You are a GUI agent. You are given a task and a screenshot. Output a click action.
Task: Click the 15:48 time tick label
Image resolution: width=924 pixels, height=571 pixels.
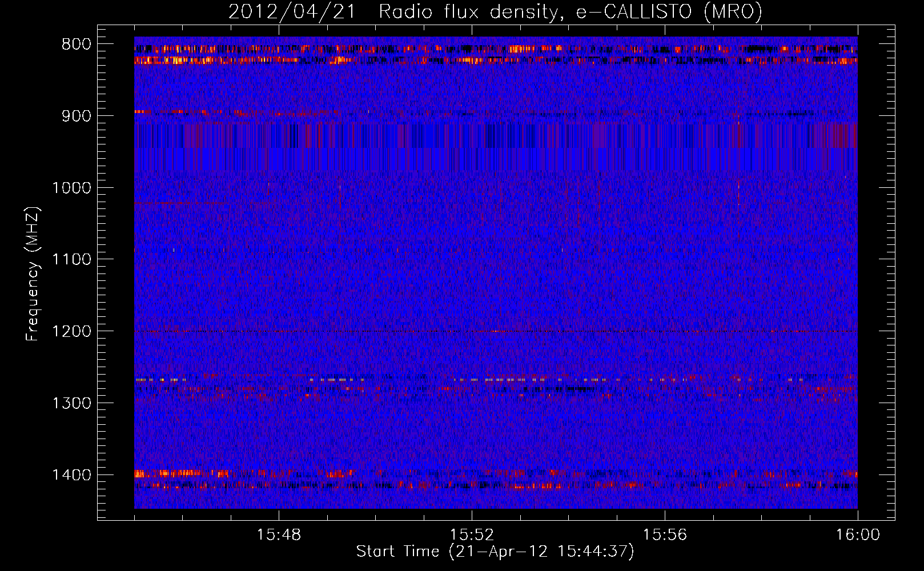[279, 535]
